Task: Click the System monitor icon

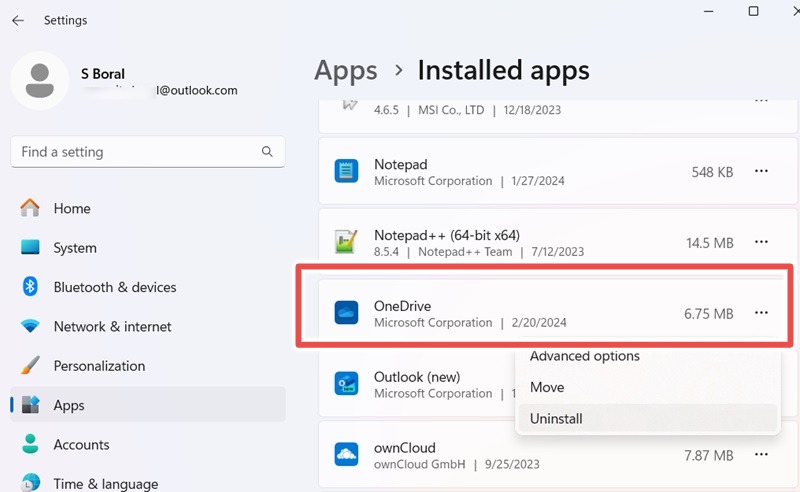Action: point(30,247)
